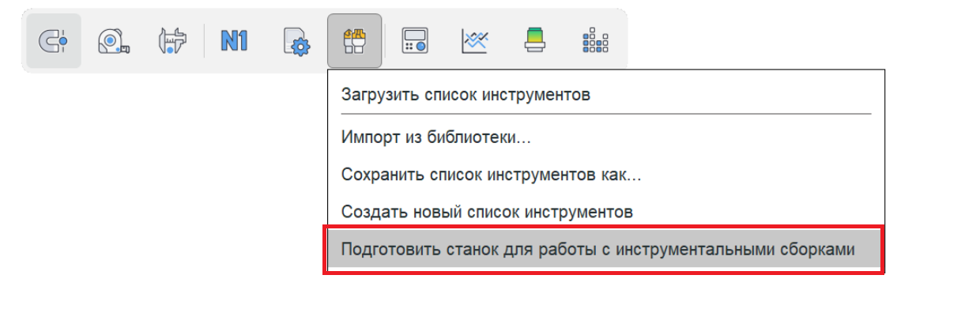Screen dimensions: 980x309
Task: Select 'Создать новый список инструментов'
Action: tap(606, 212)
